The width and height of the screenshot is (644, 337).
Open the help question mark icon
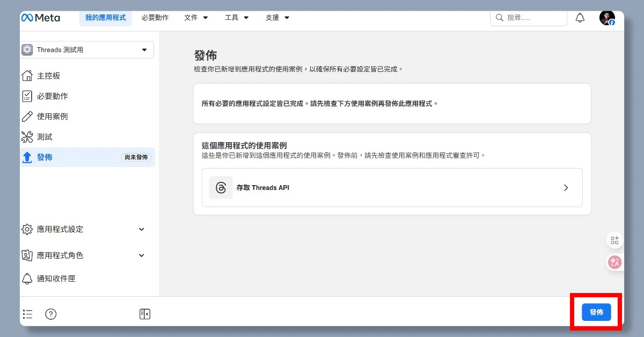click(51, 314)
